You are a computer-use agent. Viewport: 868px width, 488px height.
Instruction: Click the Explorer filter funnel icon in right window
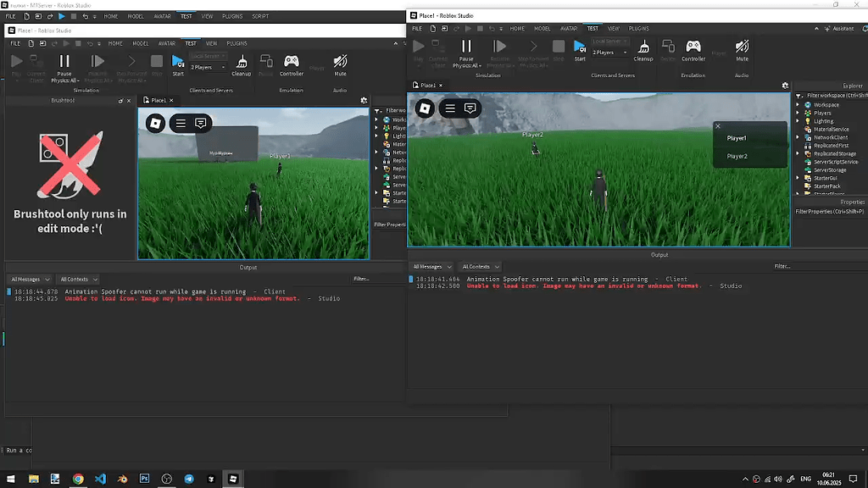pos(798,96)
